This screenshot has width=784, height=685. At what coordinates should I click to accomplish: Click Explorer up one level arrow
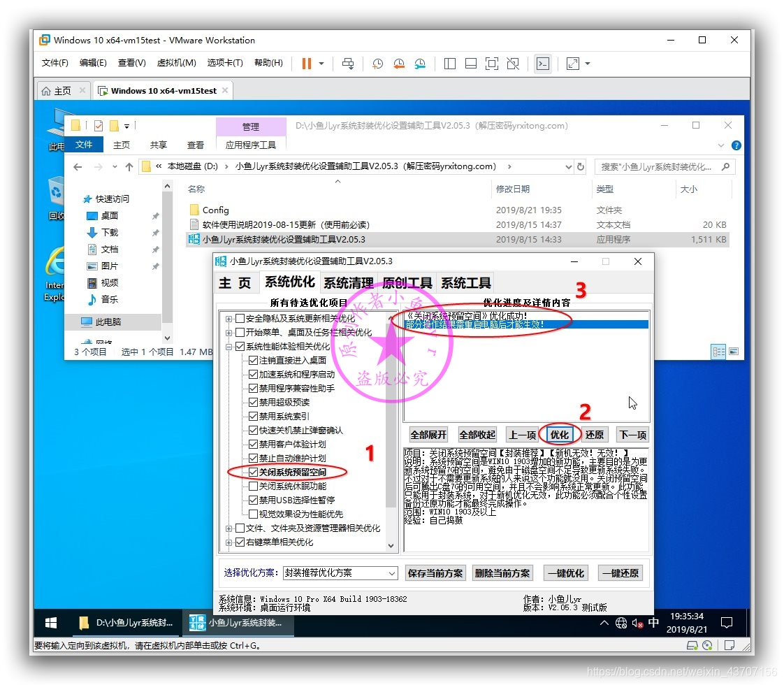[x=129, y=167]
